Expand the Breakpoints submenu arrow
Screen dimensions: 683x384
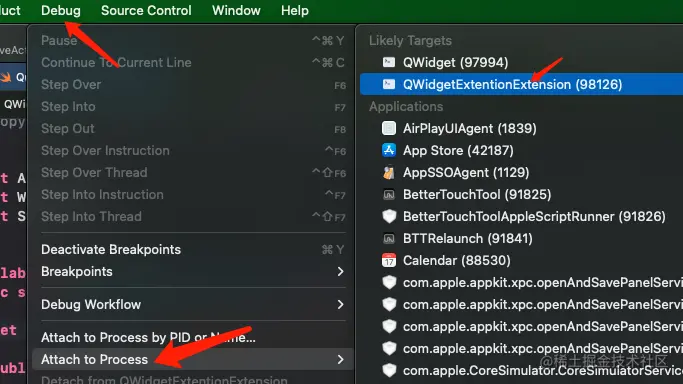pyautogui.click(x=341, y=272)
